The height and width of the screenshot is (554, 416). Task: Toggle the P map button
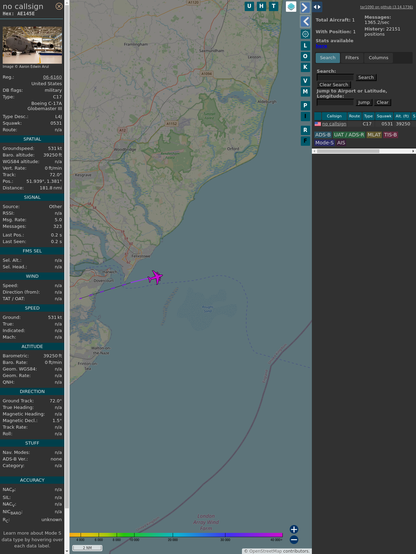tap(305, 105)
